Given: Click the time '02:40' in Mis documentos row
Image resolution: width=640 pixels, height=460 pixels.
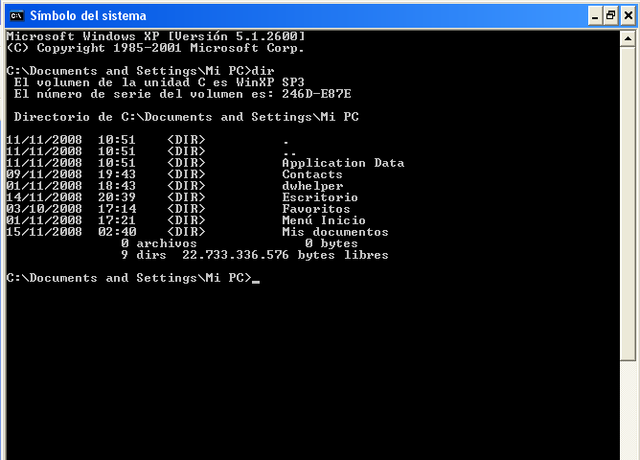Looking at the screenshot, I should (x=117, y=232).
